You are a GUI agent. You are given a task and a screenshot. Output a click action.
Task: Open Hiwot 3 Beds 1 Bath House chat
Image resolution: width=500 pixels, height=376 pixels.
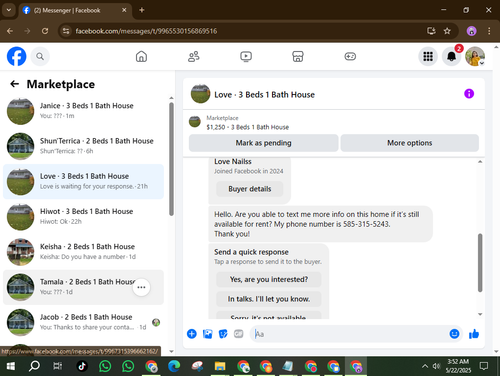[x=83, y=217]
